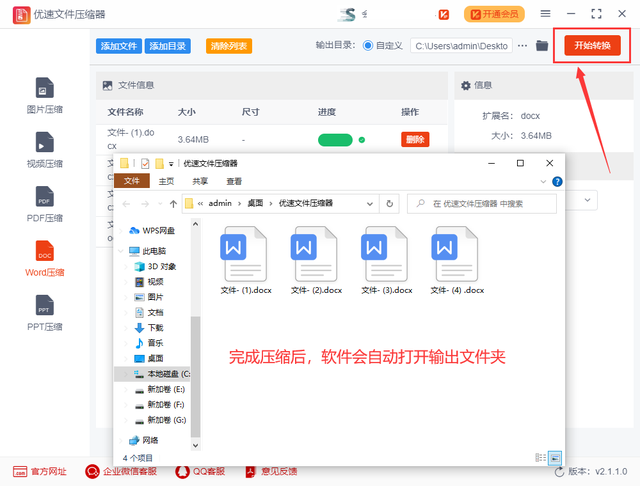
Task: Expand the 桌面 tree node arrow
Action: click(126, 359)
